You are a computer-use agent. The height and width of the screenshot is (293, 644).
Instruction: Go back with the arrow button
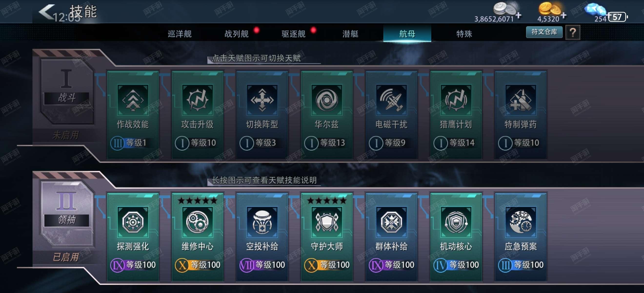(x=47, y=11)
